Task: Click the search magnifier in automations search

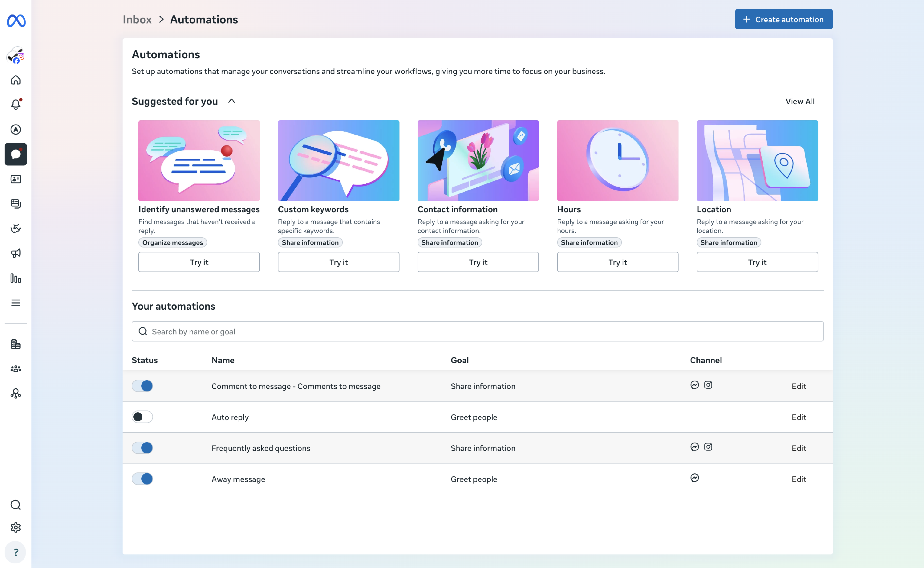Action: (143, 331)
